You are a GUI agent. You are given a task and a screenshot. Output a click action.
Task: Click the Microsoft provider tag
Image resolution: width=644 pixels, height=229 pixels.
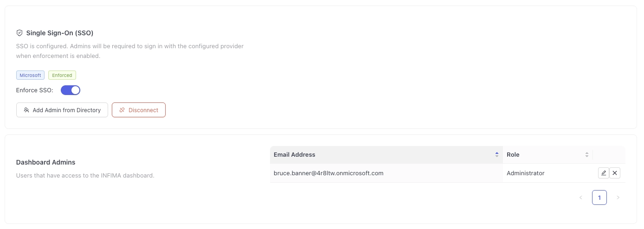click(30, 75)
